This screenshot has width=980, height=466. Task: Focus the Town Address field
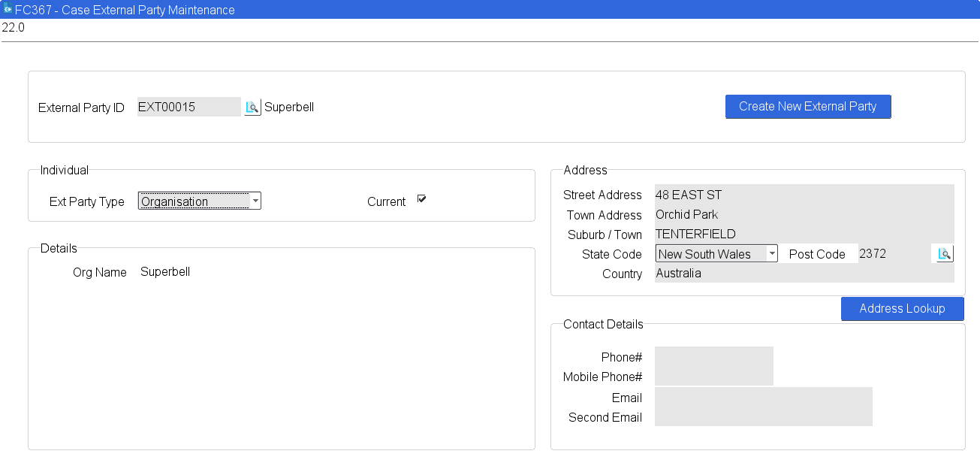(804, 214)
